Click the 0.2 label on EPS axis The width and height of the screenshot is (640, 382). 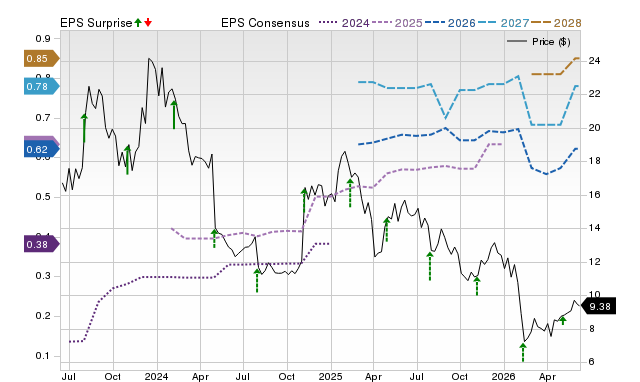pyautogui.click(x=42, y=316)
